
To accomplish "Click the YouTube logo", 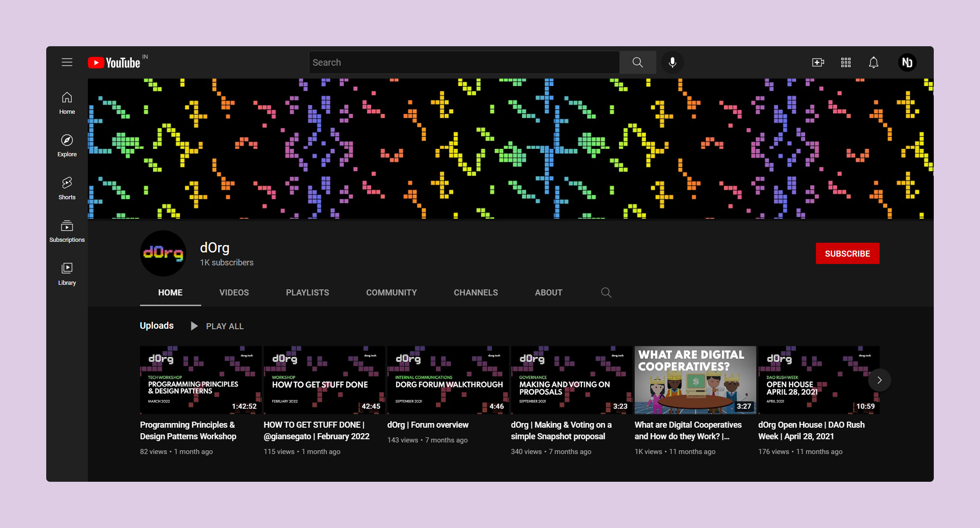I will click(x=114, y=62).
